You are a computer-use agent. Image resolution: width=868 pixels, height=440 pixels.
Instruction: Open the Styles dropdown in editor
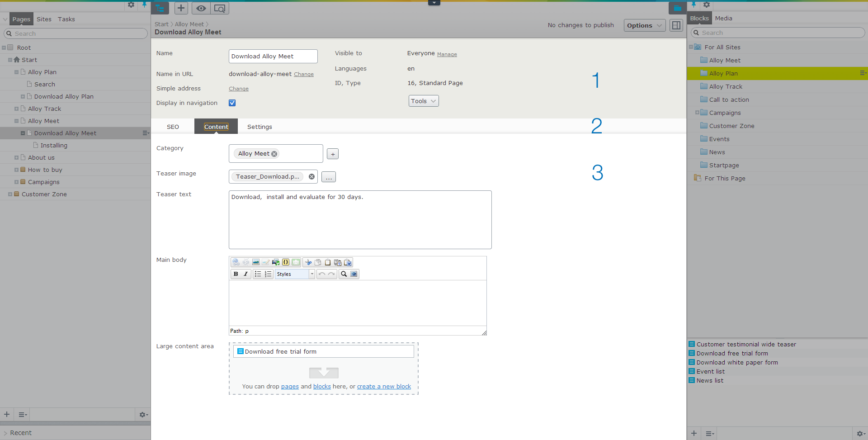(x=295, y=274)
